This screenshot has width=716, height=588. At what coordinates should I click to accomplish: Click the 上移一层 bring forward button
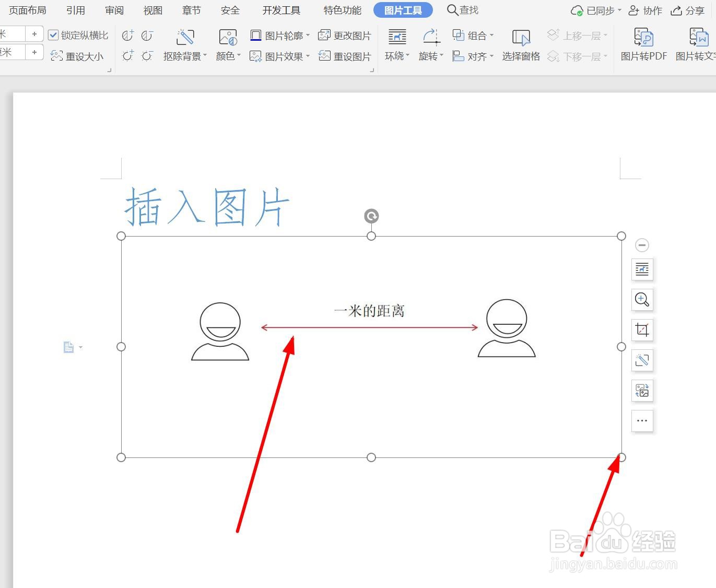point(577,36)
